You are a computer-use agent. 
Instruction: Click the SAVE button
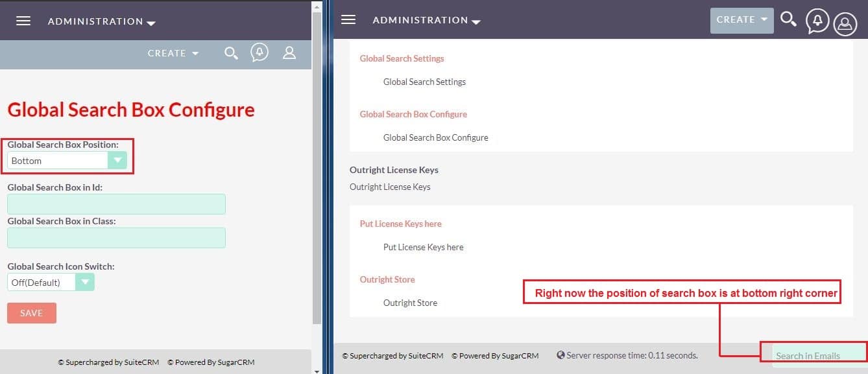coord(32,313)
